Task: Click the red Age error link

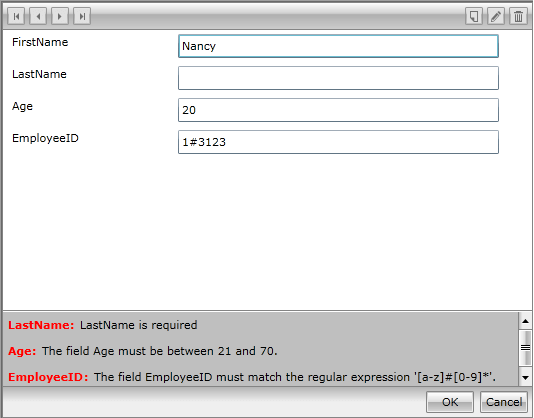Action: click(x=22, y=351)
